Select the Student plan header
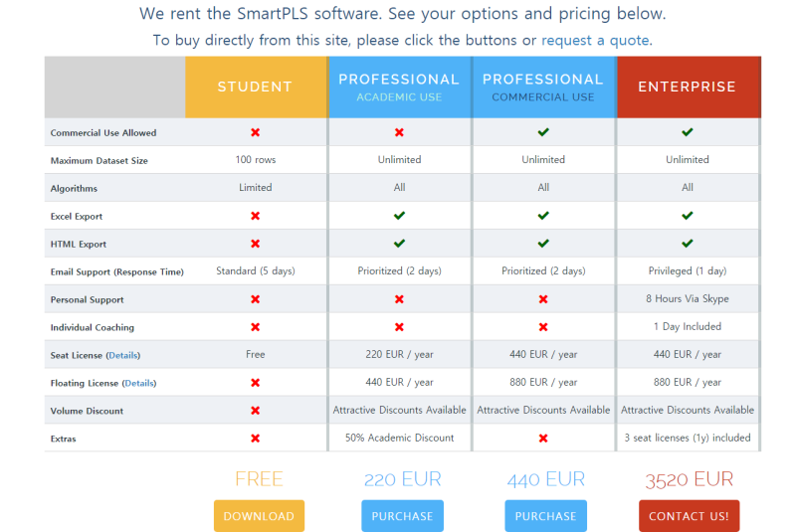Screen dimensions: 796x532 point(255,88)
